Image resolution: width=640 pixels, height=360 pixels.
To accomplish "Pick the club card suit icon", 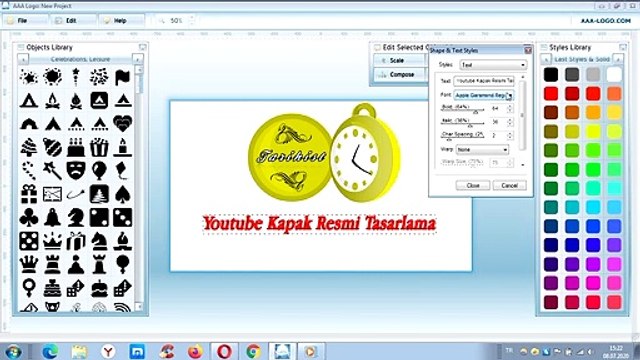I will tap(29, 218).
